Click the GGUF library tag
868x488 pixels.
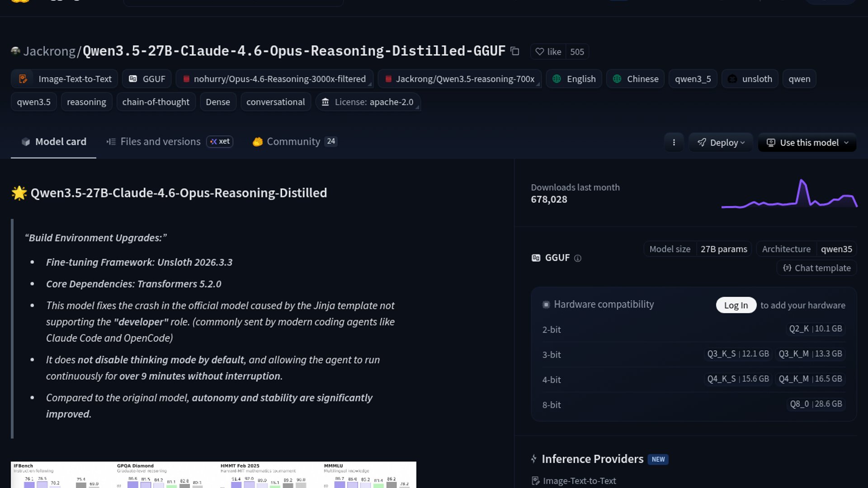tap(147, 79)
